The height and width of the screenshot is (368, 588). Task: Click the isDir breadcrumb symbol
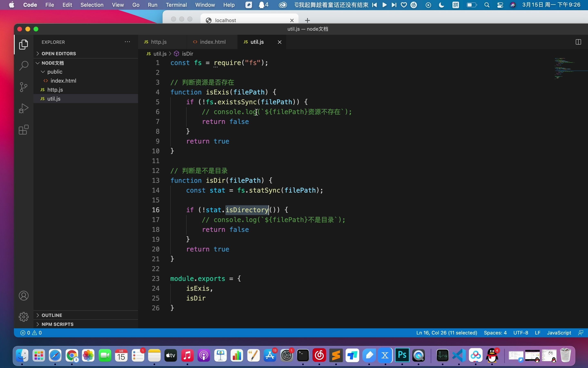(x=184, y=54)
